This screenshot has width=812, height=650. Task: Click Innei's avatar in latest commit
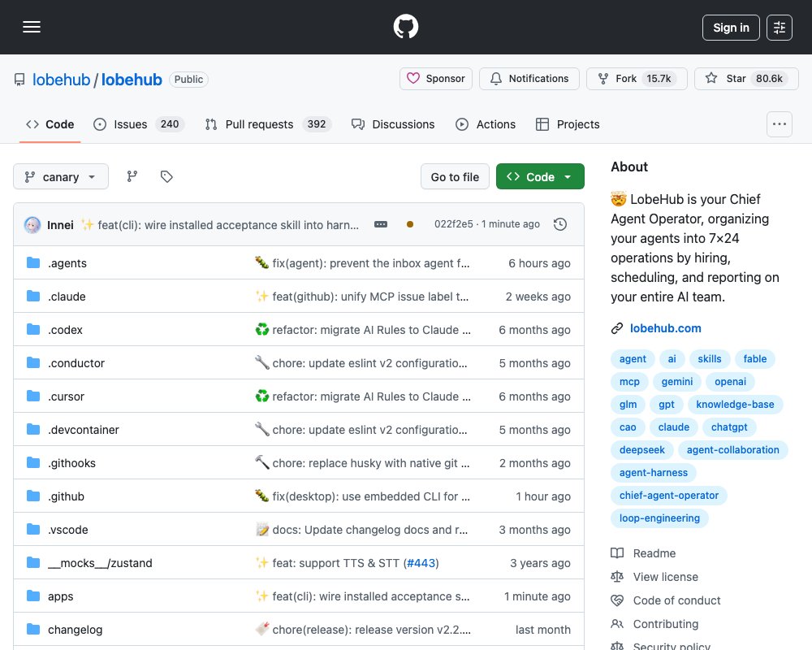(x=32, y=225)
